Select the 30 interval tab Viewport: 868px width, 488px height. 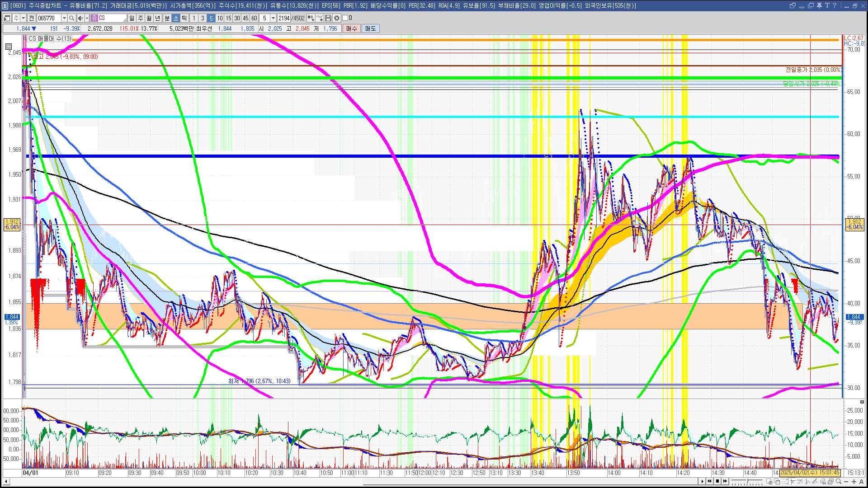(237, 18)
